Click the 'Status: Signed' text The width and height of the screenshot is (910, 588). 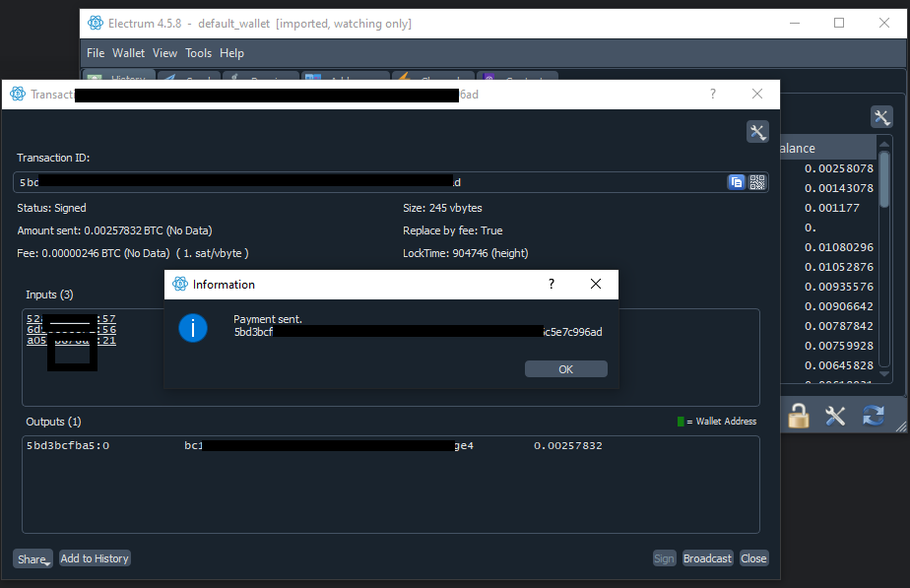click(x=51, y=208)
